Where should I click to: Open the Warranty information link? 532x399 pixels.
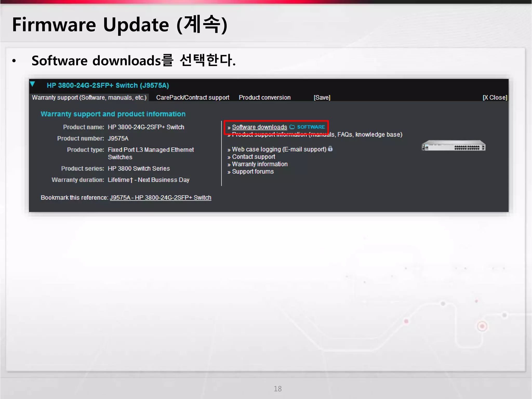260,164
